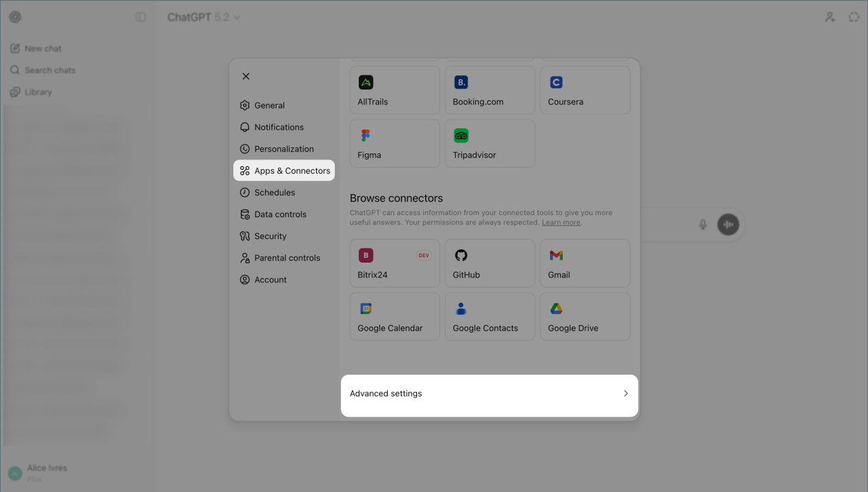Select the Booking.com app tile
This screenshot has height=492, width=868.
[x=490, y=90]
